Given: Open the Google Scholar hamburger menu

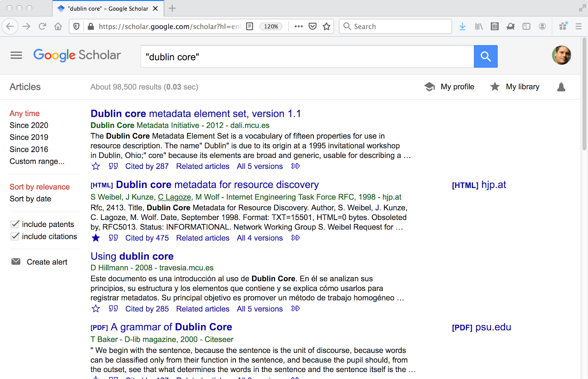Looking at the screenshot, I should point(16,55).
